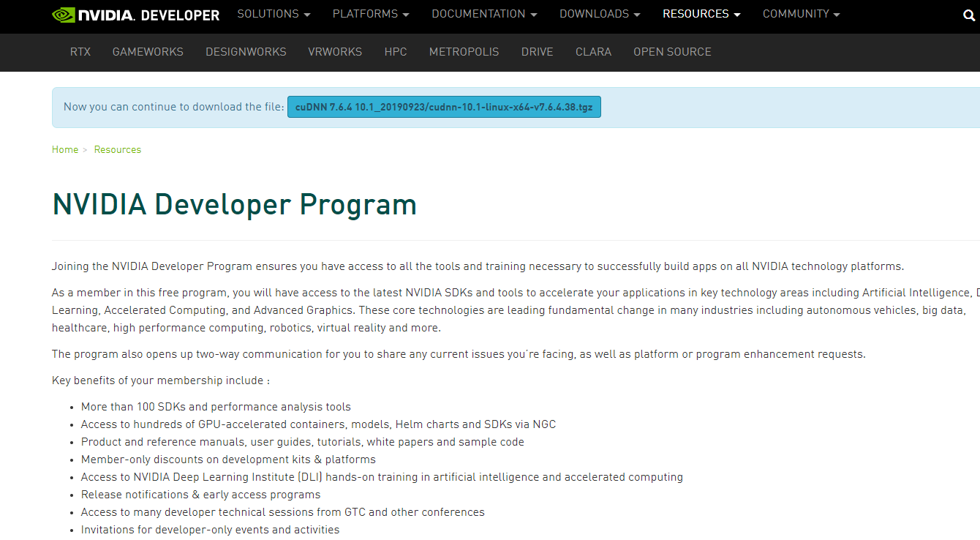Click the NVIDIA Developer logo
The width and height of the screenshot is (980, 540).
click(x=136, y=15)
